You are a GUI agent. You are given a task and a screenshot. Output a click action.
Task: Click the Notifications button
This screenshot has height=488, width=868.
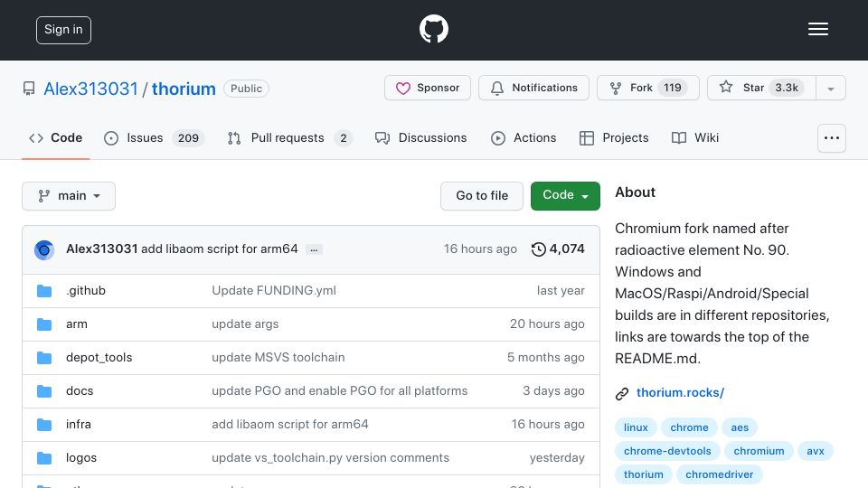click(533, 88)
